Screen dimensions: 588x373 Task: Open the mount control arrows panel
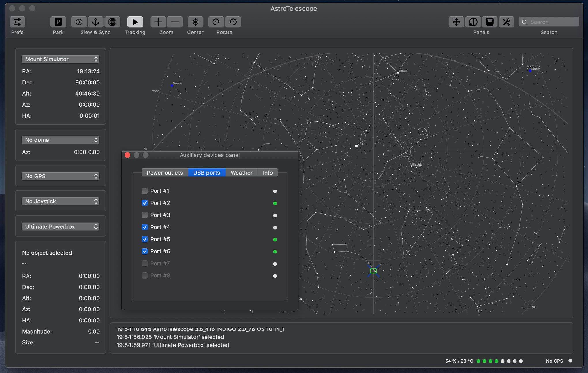tap(456, 22)
